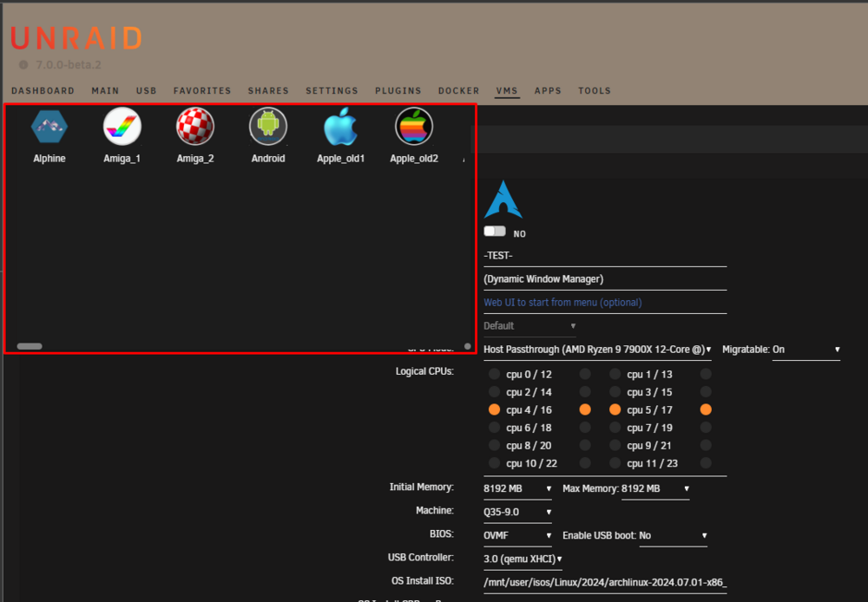Open the FAVORITES tab

tap(202, 91)
